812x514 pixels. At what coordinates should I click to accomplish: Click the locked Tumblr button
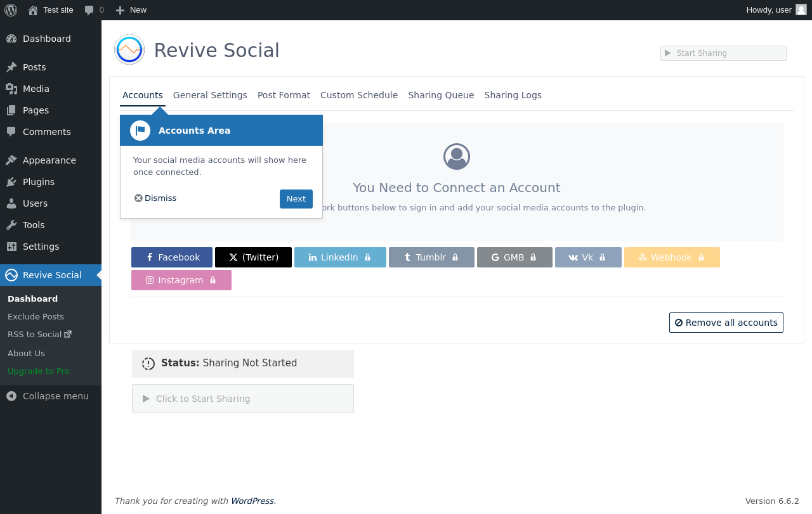(x=431, y=257)
